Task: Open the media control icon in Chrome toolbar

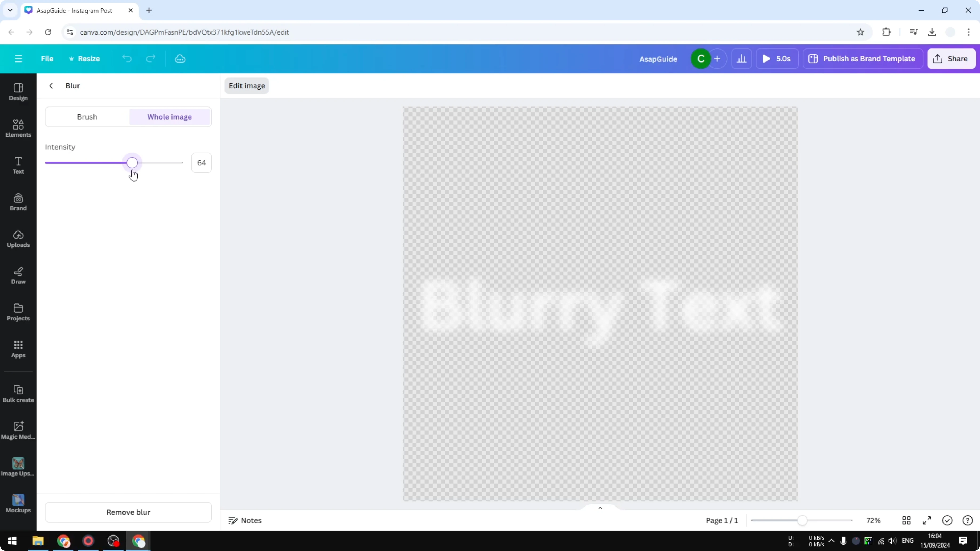Action: click(913, 32)
